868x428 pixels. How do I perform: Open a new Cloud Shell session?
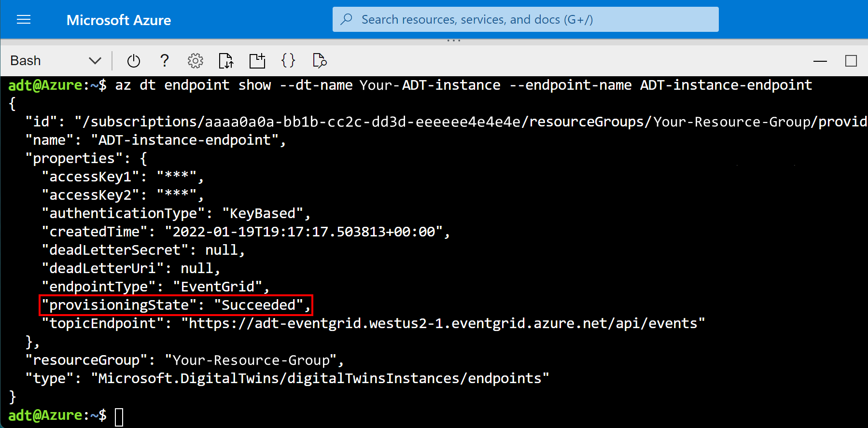point(257,61)
